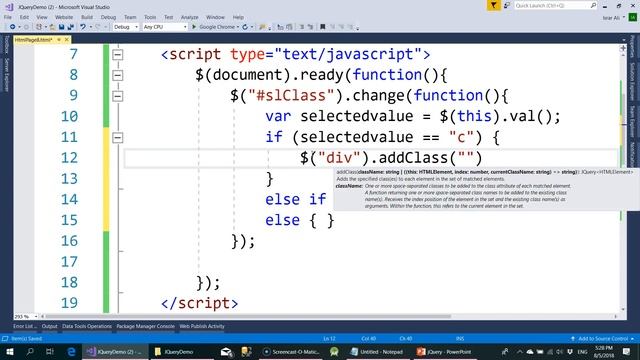The width and height of the screenshot is (640, 360).
Task: Focus the Quick Launch search box
Action: [555, 5]
